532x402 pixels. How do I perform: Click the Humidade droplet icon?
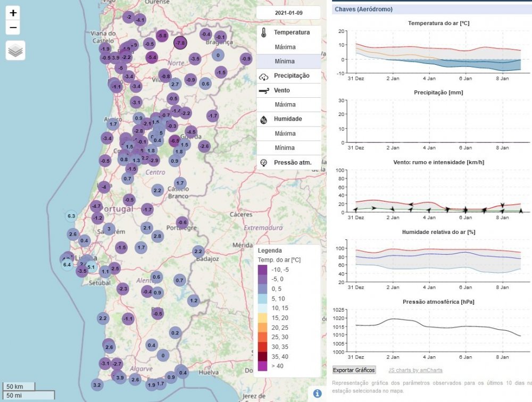tap(263, 119)
